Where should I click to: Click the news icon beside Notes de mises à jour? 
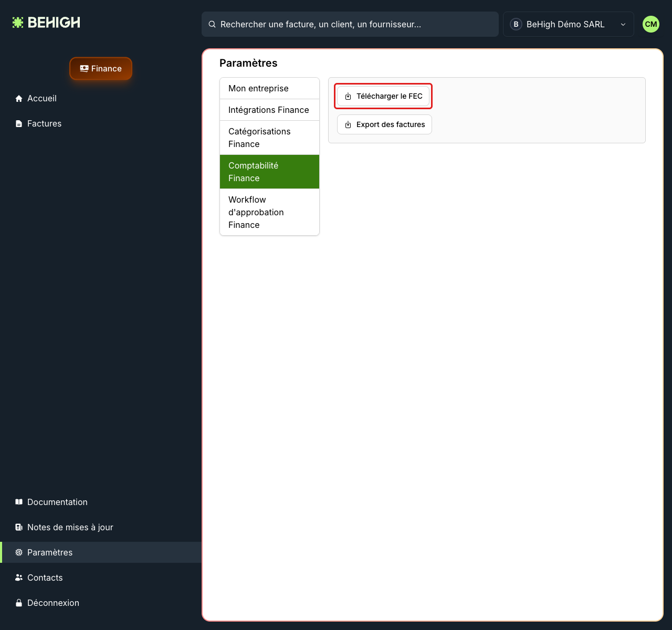pos(19,527)
